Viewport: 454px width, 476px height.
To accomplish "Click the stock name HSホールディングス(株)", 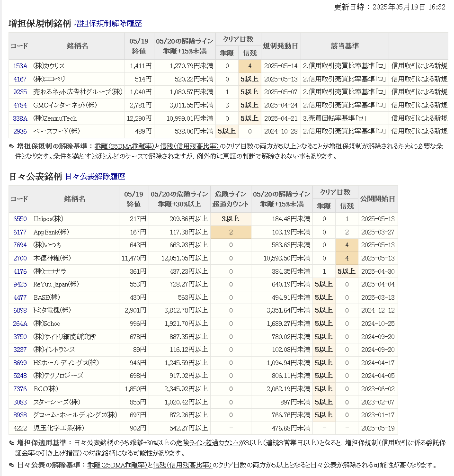I will pyautogui.click(x=66, y=363).
